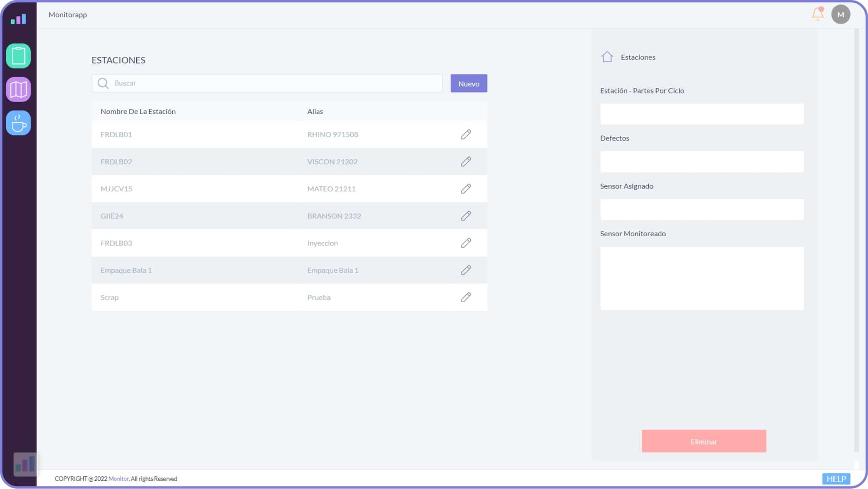Open the purple map sidebar icon

pyautogui.click(x=18, y=89)
